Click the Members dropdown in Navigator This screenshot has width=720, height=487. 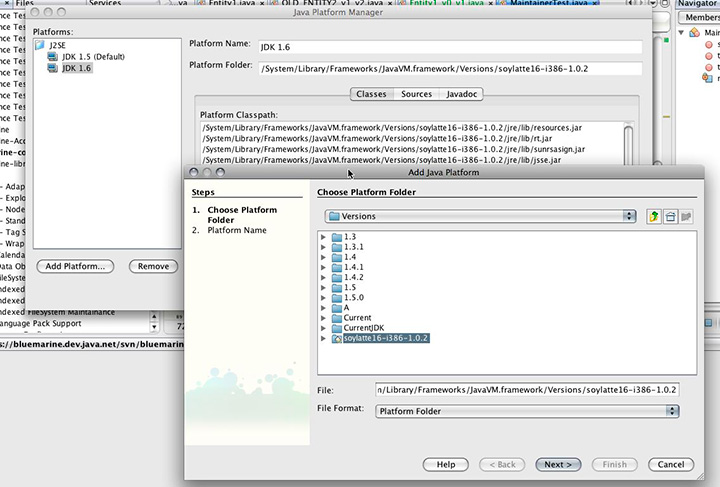tap(699, 17)
